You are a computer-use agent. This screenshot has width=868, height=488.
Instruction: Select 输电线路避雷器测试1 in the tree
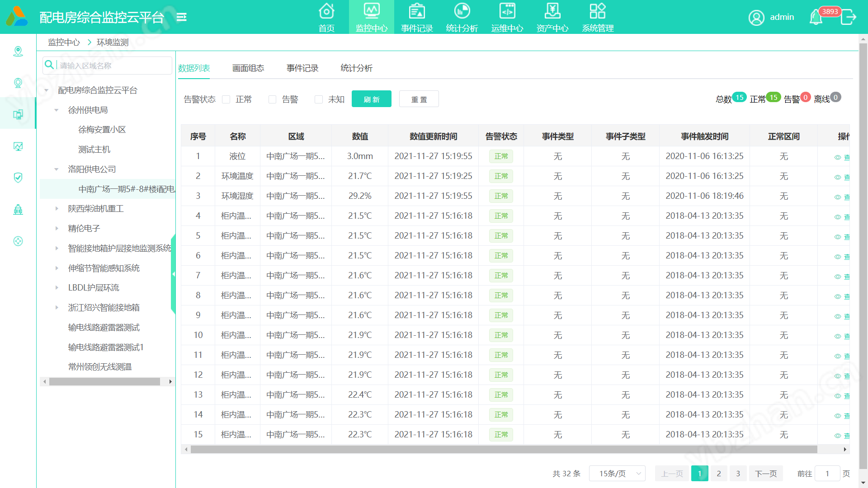point(106,347)
